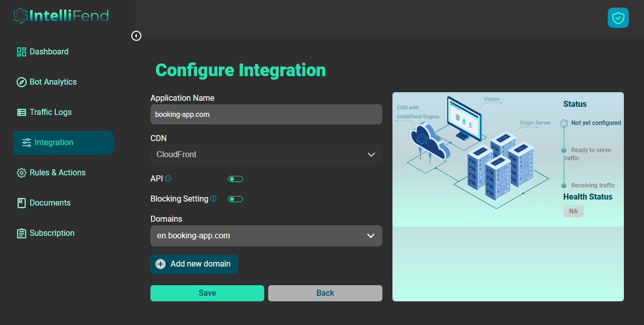The width and height of the screenshot is (644, 325).
Task: Click the shield checkmark icon in header
Action: click(x=618, y=18)
